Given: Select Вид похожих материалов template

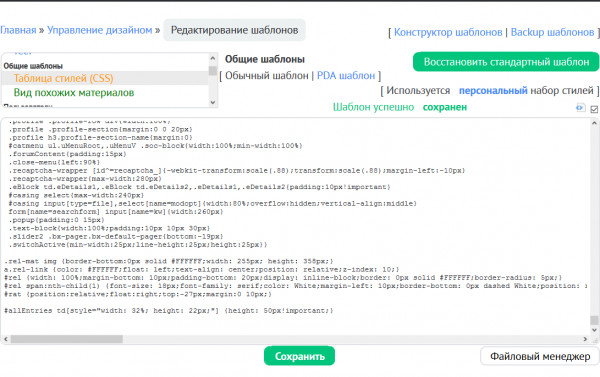Looking at the screenshot, I should pos(74,93).
